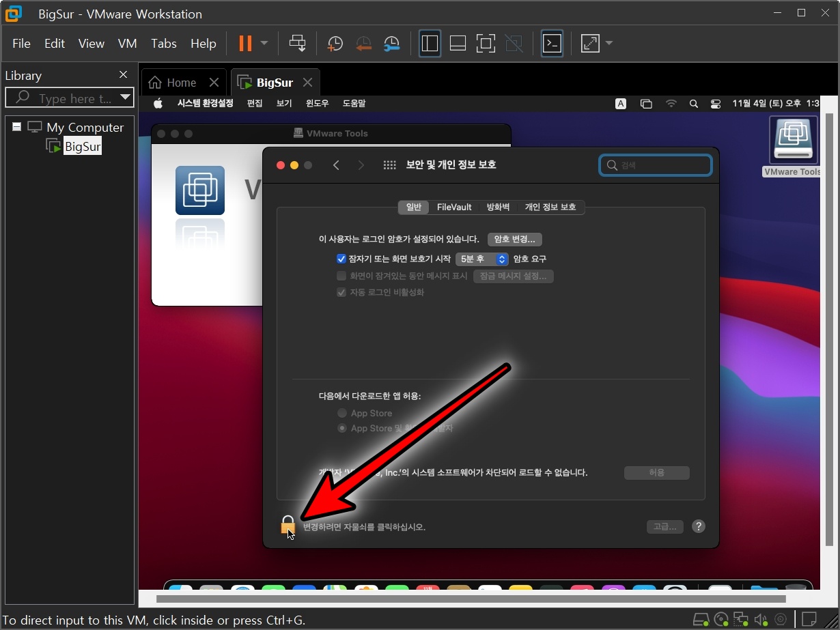Toggle the console view icon
This screenshot has width=840, height=630.
552,44
